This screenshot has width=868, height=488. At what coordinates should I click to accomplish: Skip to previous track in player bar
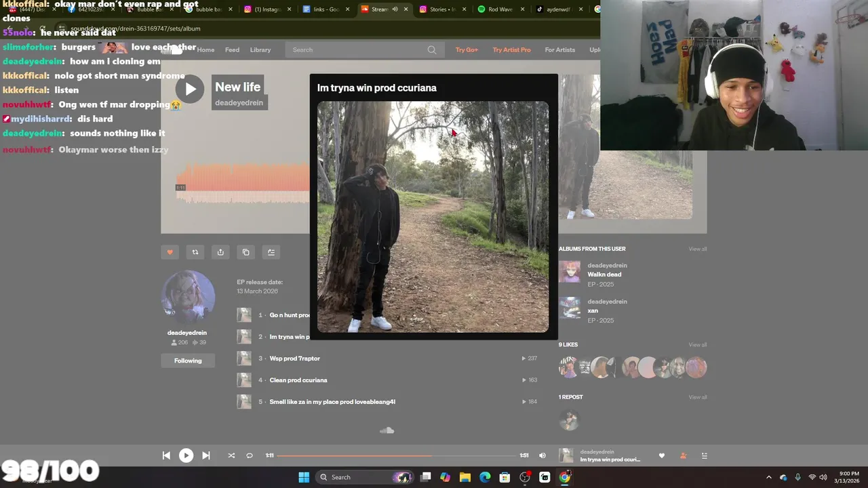point(166,455)
